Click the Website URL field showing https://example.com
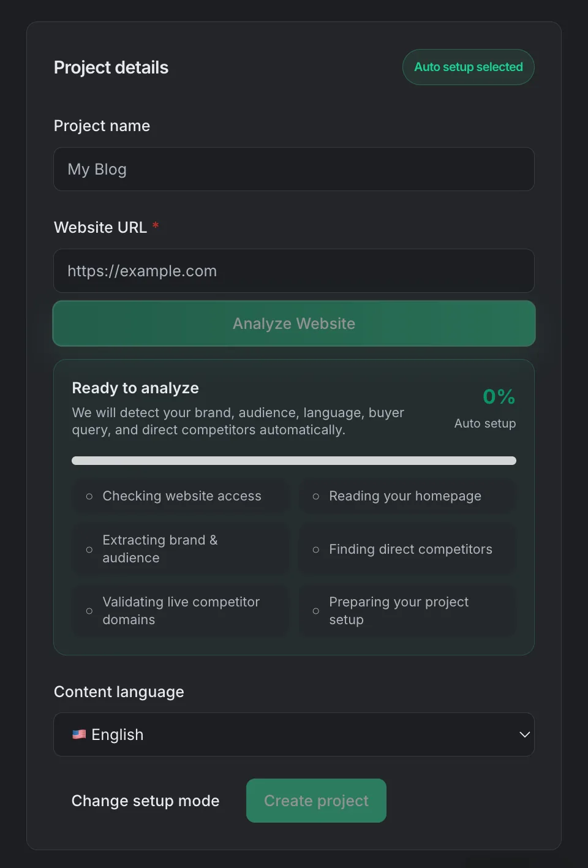 pyautogui.click(x=294, y=271)
